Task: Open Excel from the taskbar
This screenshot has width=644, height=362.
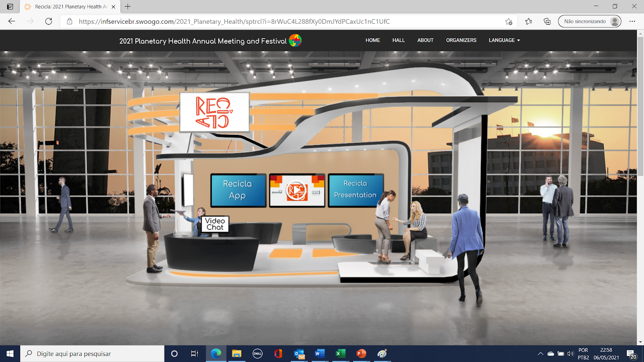Action: (x=341, y=354)
